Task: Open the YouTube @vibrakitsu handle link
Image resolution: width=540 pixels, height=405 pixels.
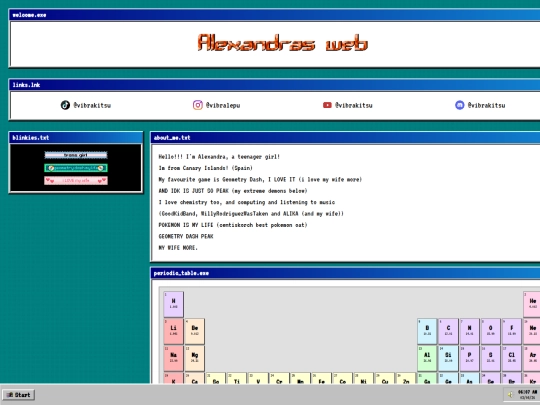Action: [x=354, y=105]
